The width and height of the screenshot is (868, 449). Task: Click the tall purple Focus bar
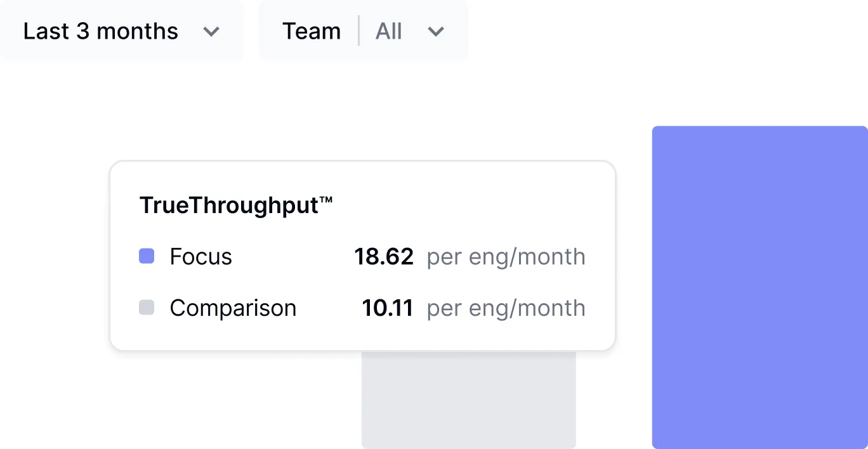click(x=760, y=287)
